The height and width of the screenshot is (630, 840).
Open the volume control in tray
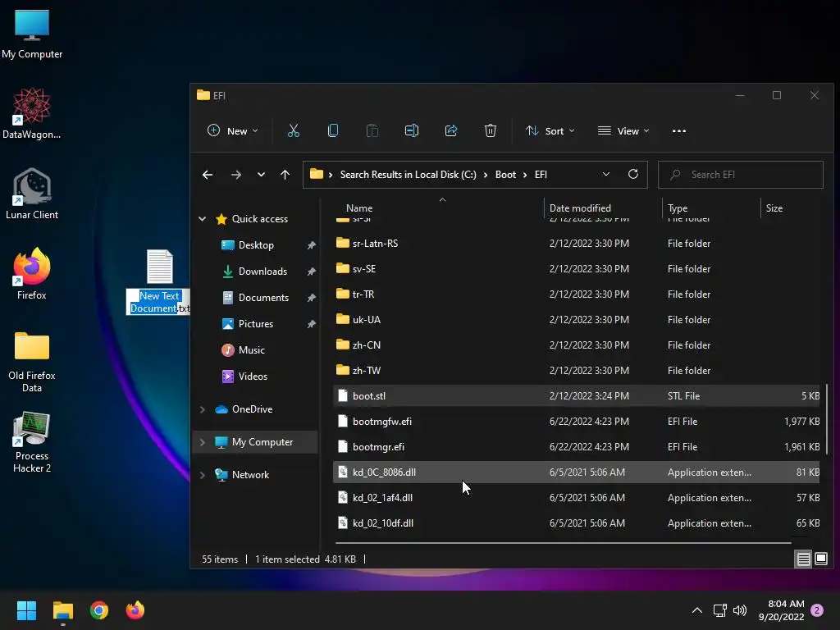pos(740,610)
